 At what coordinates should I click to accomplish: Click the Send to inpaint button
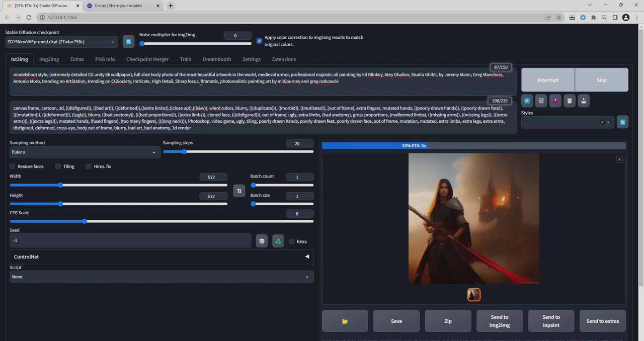(551, 321)
